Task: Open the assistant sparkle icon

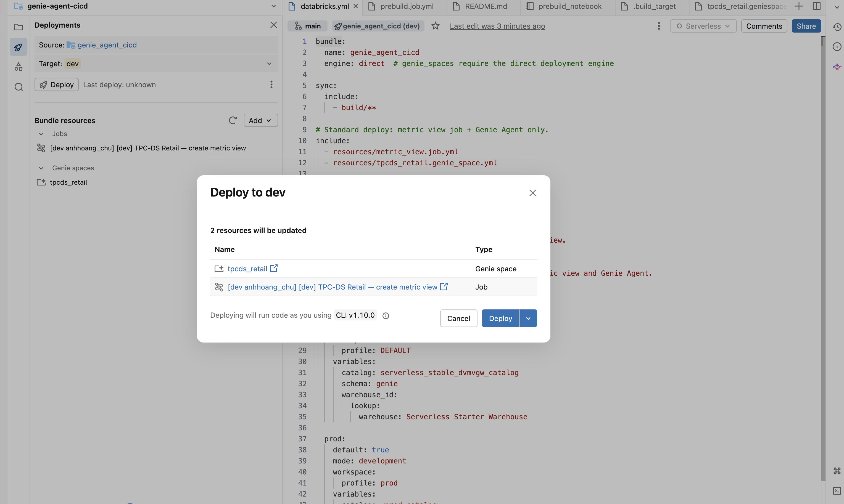Action: [x=837, y=67]
